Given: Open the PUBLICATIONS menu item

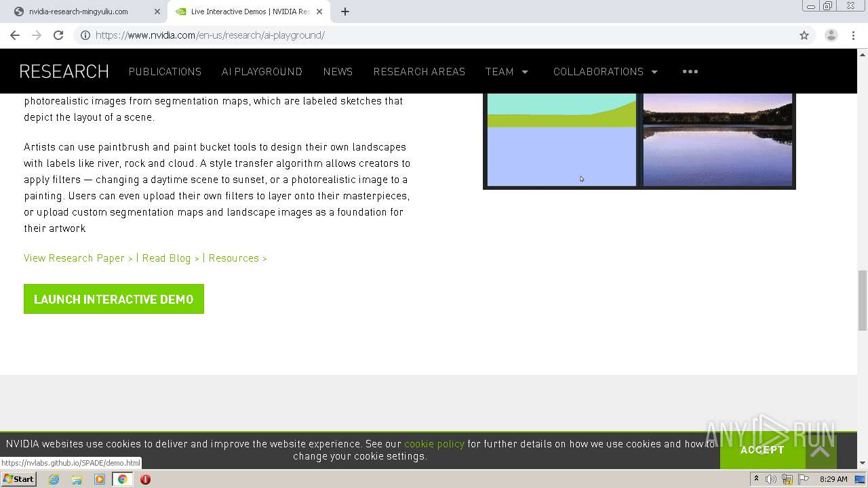Looking at the screenshot, I should [165, 71].
